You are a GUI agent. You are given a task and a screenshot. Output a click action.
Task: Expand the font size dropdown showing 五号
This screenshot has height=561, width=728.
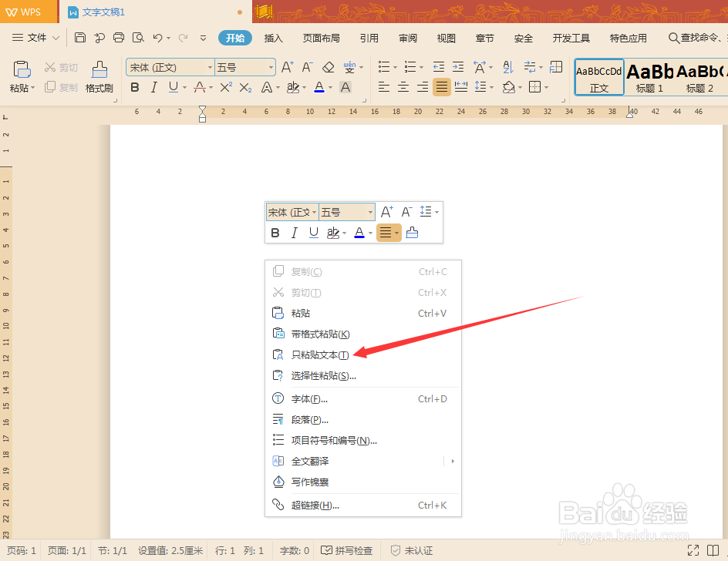coord(271,67)
